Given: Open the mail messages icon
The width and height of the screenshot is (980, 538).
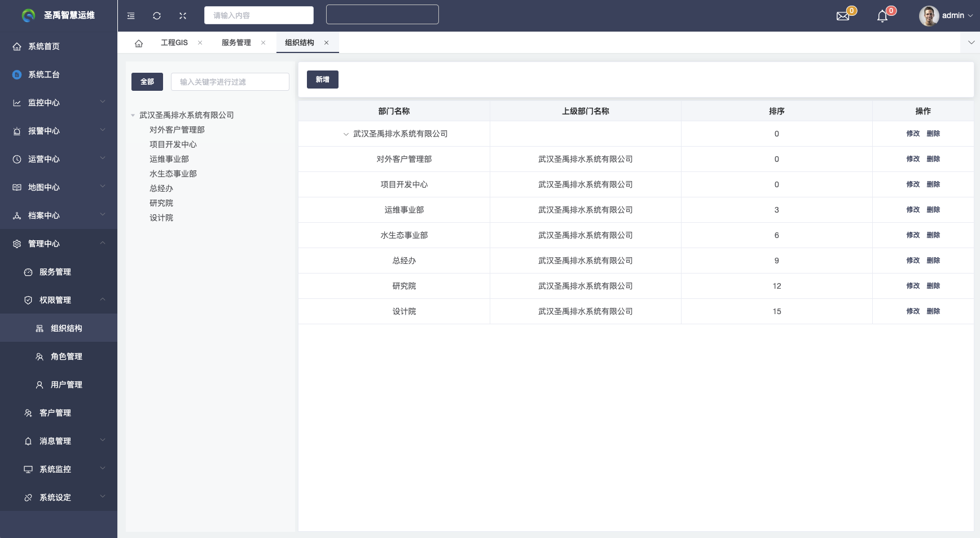Looking at the screenshot, I should [843, 16].
